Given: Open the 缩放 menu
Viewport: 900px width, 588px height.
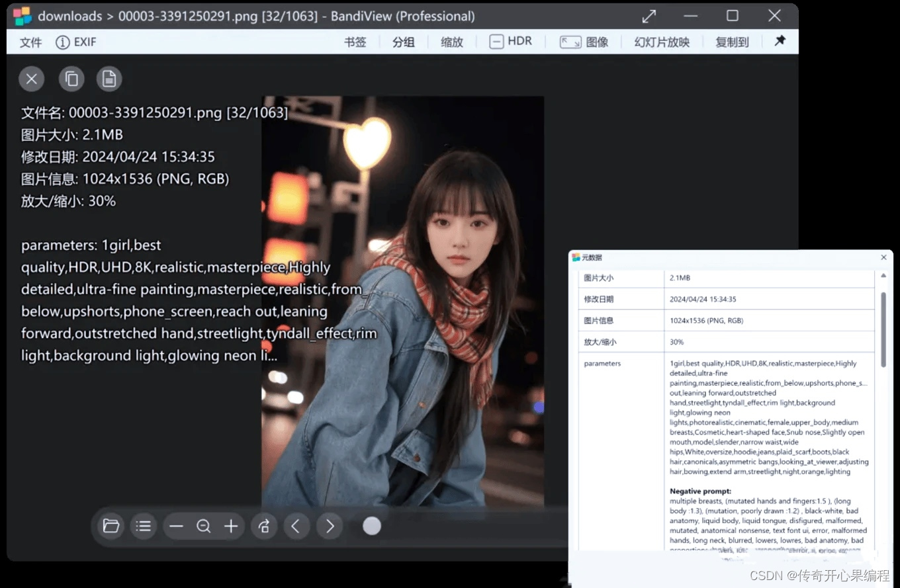Looking at the screenshot, I should pos(452,42).
